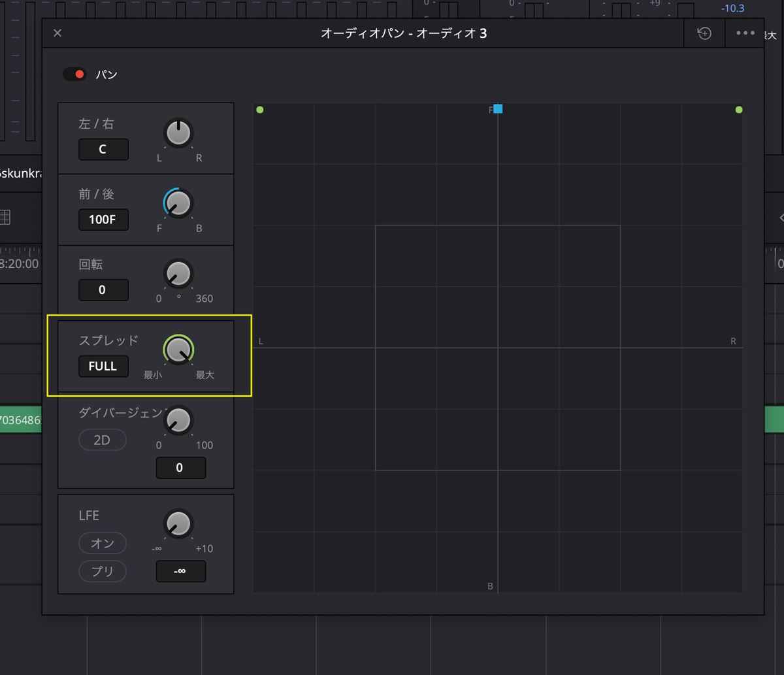Click the top-right green speaker dot
Viewport: 784px width, 675px height.
tap(739, 110)
